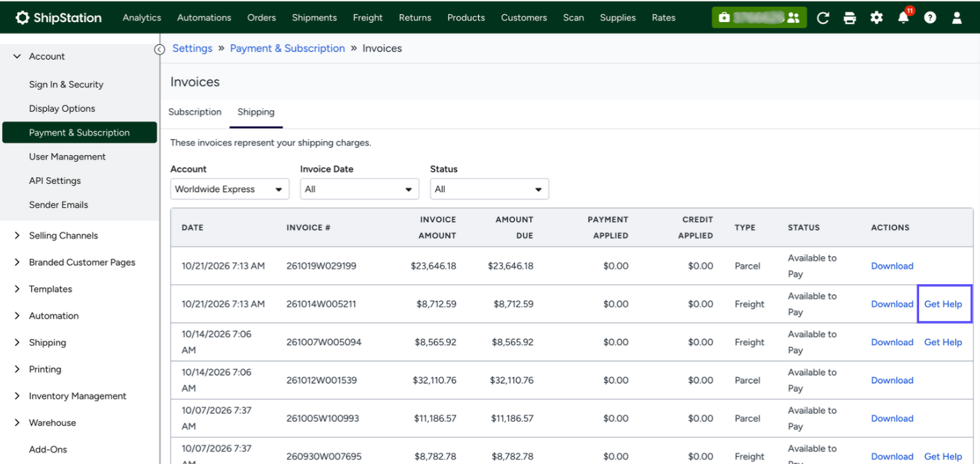Image resolution: width=980 pixels, height=464 pixels.
Task: Download invoice 261014W005211
Action: coord(892,304)
